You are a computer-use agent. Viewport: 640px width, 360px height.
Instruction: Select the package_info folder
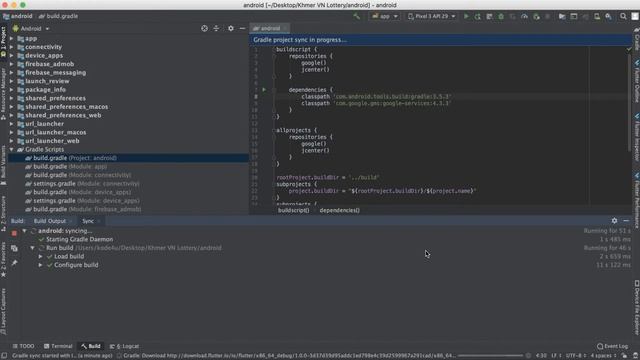(45, 90)
